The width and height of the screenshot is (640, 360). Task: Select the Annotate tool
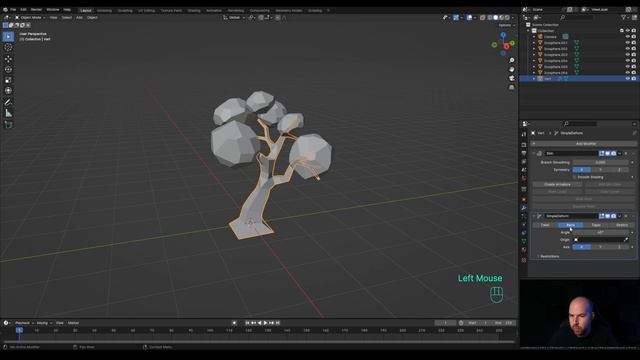point(8,102)
